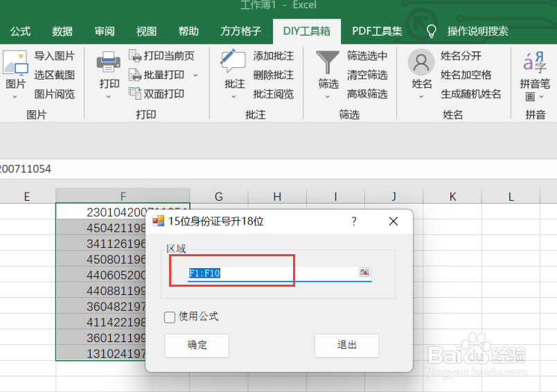Open the 公式 ribbon tab

click(x=20, y=31)
